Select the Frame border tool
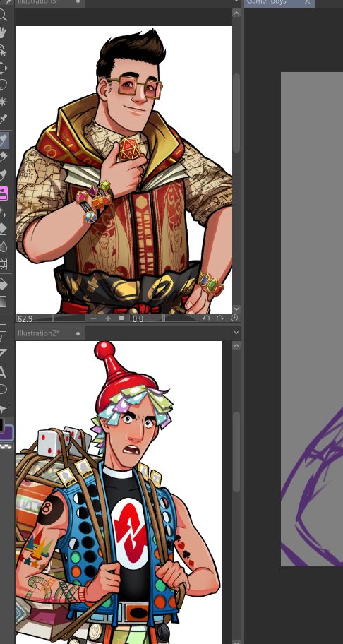This screenshot has height=644, width=343. [x=4, y=337]
